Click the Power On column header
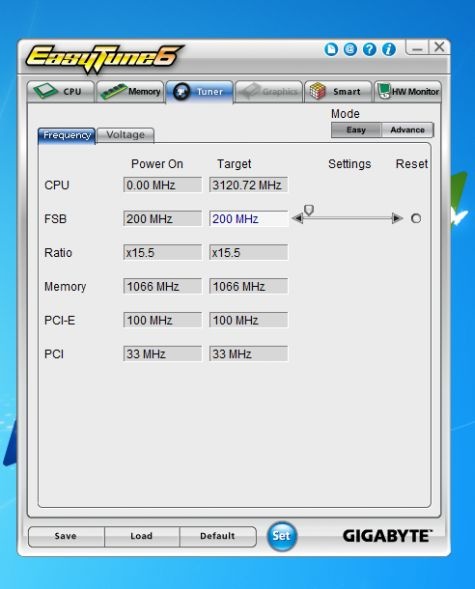 (157, 164)
